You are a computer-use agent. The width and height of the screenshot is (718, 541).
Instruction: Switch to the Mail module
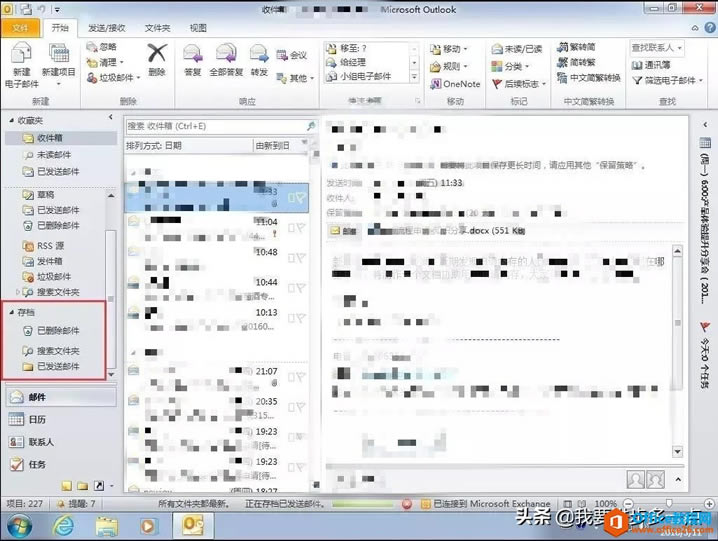click(61, 397)
